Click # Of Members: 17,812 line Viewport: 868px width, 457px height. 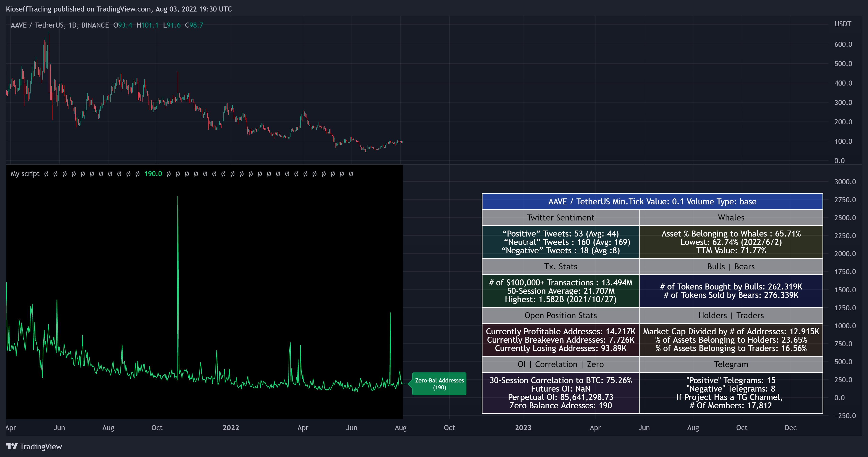(x=731, y=406)
